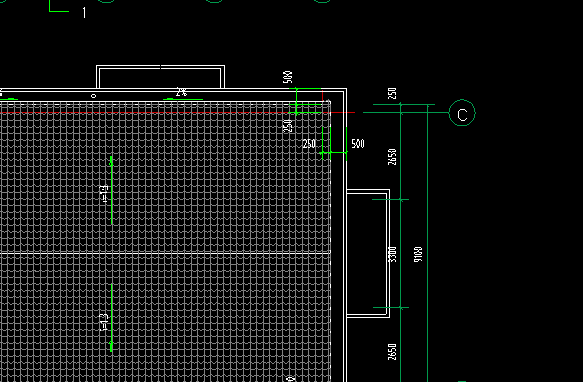Click the 9100 overall dimension text
The height and width of the screenshot is (382, 583).
(x=418, y=254)
